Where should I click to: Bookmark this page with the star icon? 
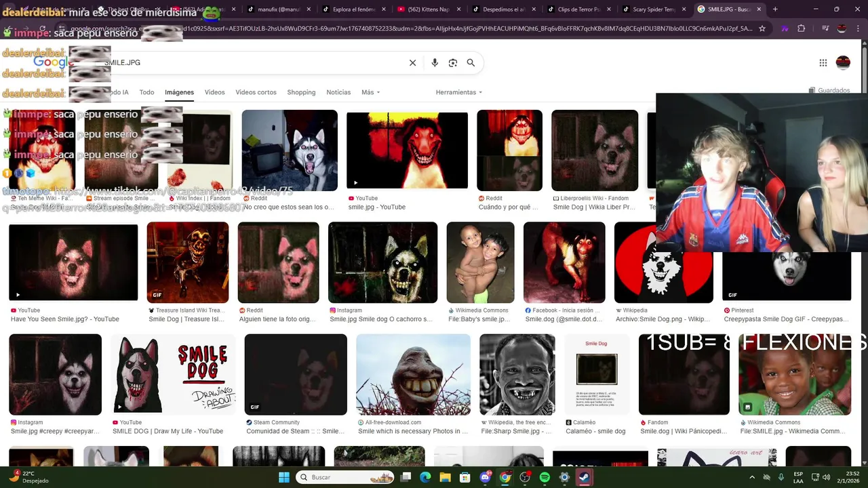pos(762,28)
